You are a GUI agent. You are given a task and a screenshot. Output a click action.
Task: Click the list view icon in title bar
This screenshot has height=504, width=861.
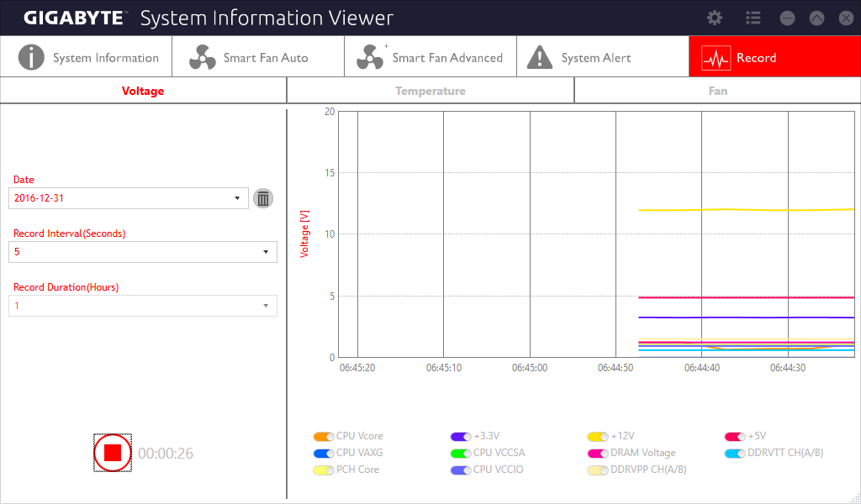pos(753,18)
